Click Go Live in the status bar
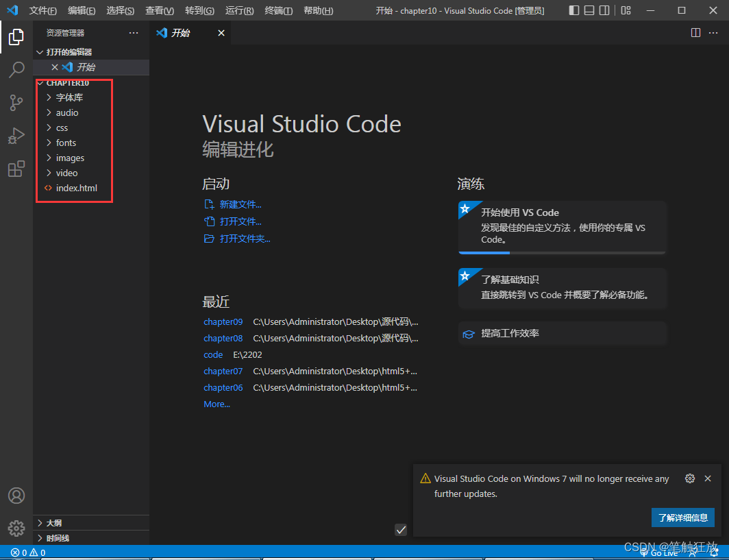This screenshot has height=560, width=729. (x=659, y=552)
